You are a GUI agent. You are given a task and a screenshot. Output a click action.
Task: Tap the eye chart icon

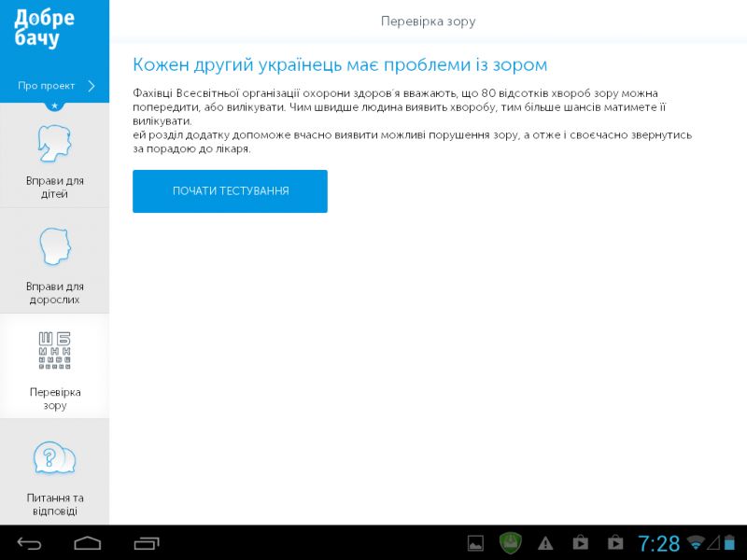(x=54, y=351)
